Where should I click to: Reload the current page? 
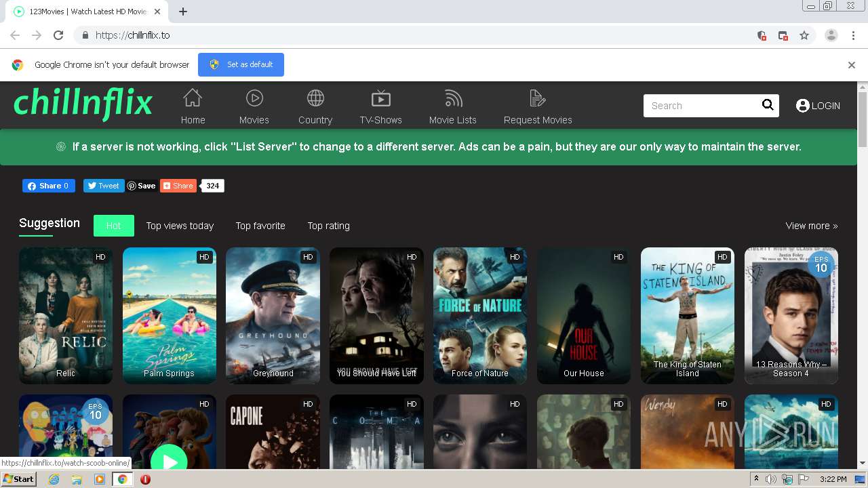click(x=58, y=35)
